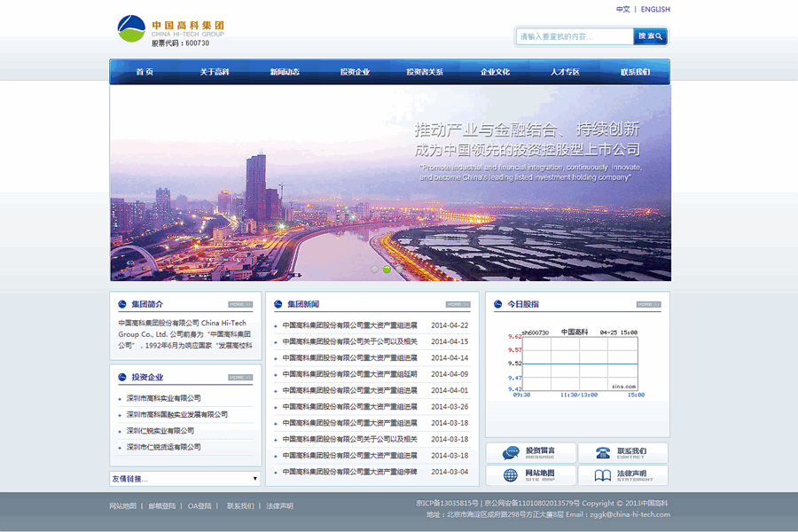Click the search magnifier icon
The image size is (798, 532).
click(x=656, y=36)
